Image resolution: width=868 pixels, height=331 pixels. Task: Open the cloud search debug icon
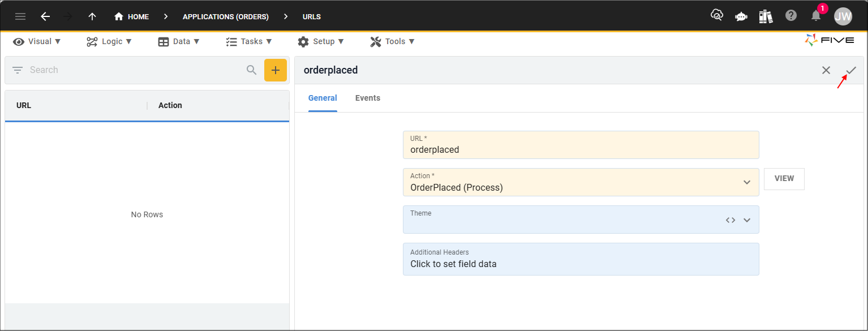[x=717, y=15]
